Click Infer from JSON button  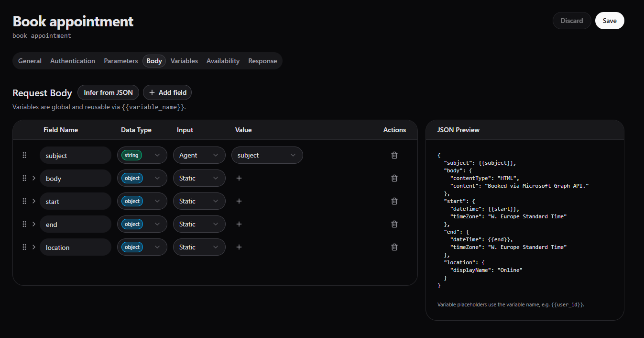coord(108,92)
